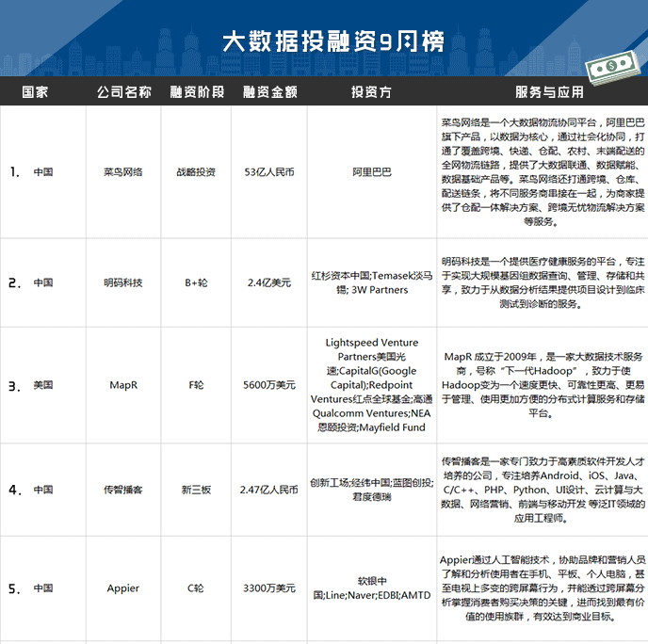This screenshot has width=648, height=644.
Task: Click rank number 2. in 明码科技 row
Action: pos(14,283)
